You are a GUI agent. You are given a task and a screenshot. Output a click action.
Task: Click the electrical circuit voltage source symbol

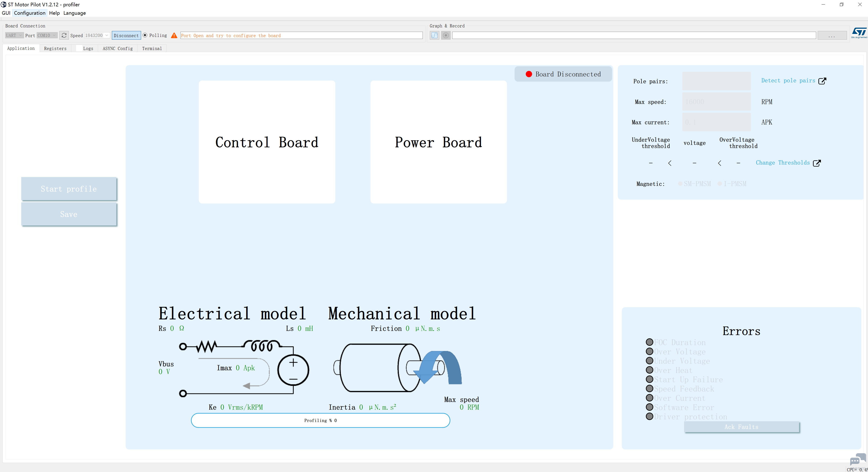(293, 370)
